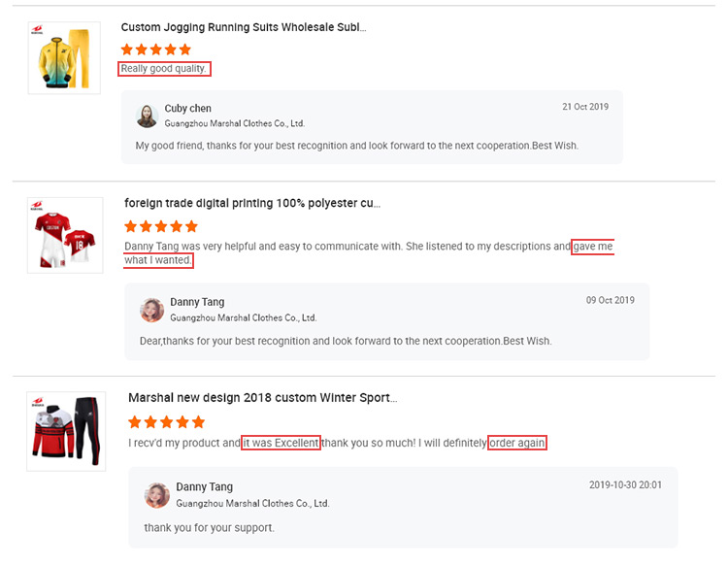Click the five-star rating of the Winter Sport review
728x565 pixels.
coord(166,422)
